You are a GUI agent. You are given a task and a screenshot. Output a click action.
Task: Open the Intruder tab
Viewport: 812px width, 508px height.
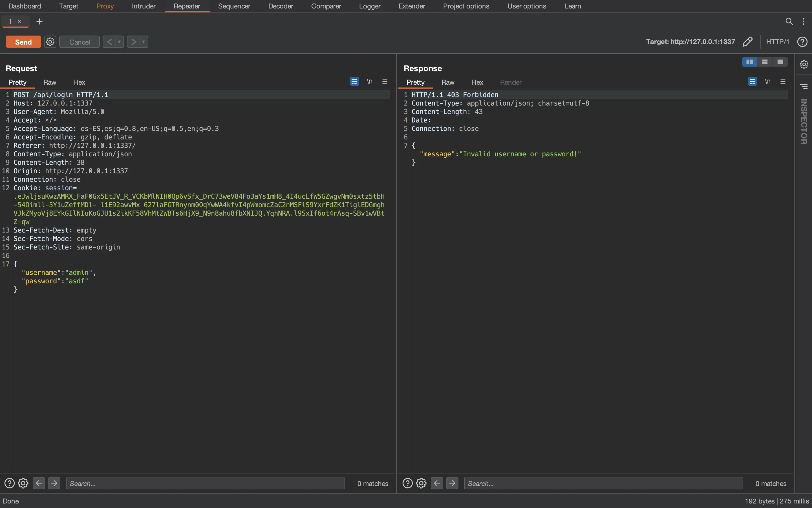144,6
